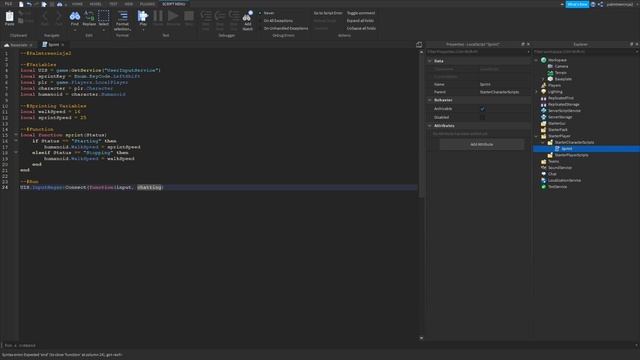Switch to the PLUGINS ribbon tab
This screenshot has width=640, height=360.
[147, 4]
